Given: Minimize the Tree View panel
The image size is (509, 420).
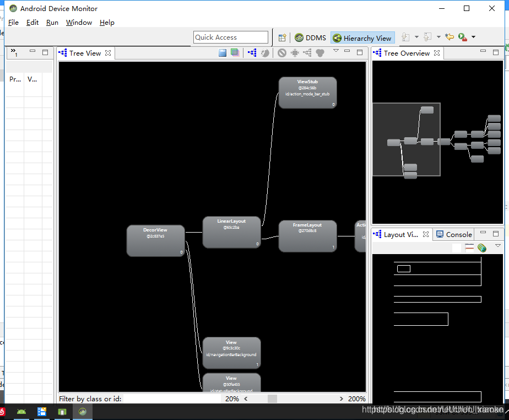Looking at the screenshot, I should 347,51.
